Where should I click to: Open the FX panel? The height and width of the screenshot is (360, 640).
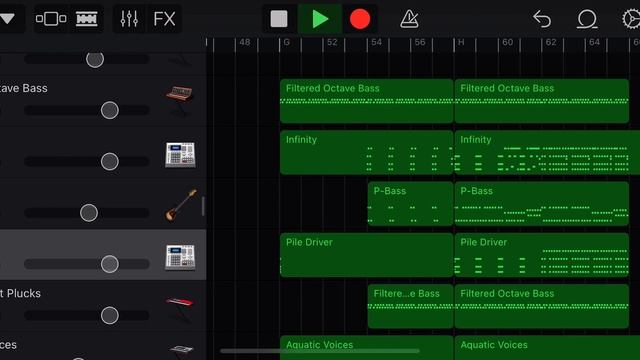coord(164,19)
